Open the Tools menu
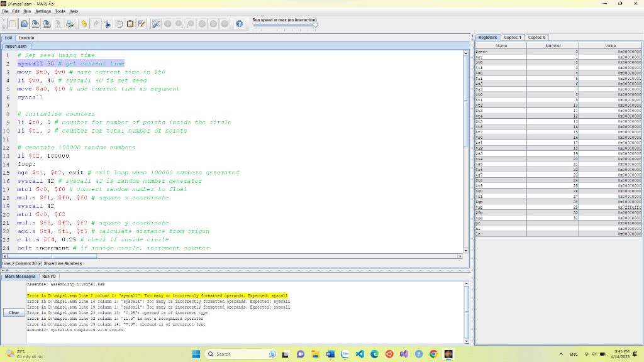Viewport: 644px width, 362px height. [x=60, y=11]
